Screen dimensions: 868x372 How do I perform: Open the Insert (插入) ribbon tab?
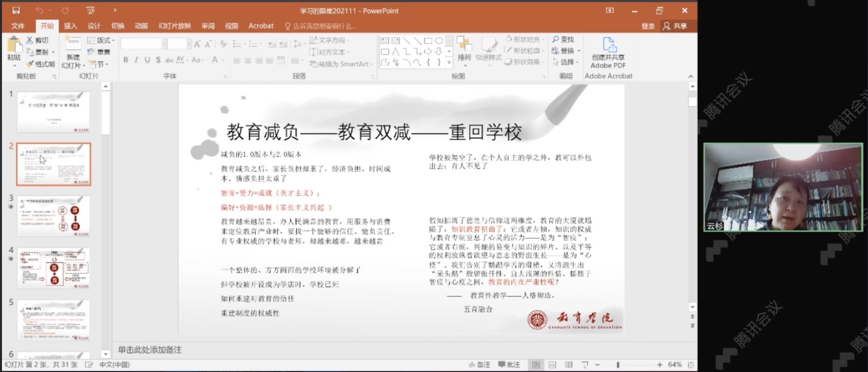pyautogui.click(x=71, y=26)
